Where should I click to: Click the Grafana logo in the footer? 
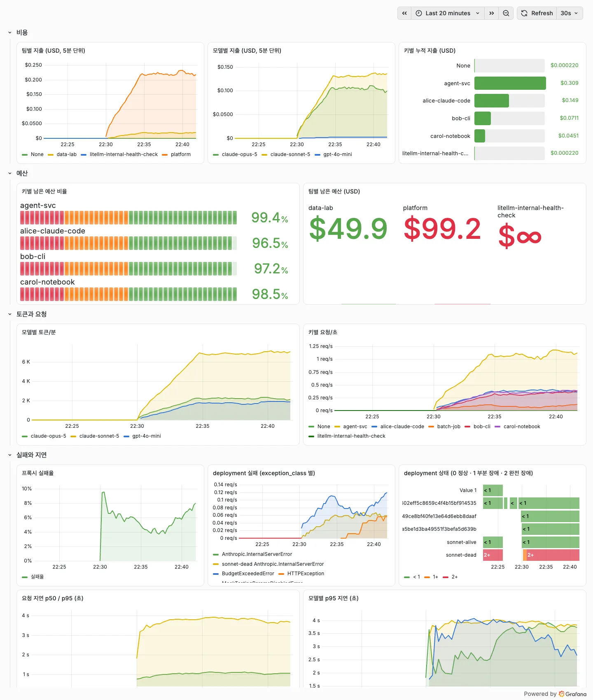pyautogui.click(x=572, y=694)
